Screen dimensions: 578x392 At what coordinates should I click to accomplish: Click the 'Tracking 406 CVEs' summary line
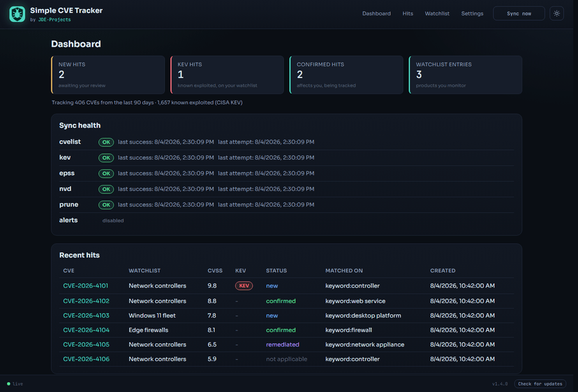point(147,103)
